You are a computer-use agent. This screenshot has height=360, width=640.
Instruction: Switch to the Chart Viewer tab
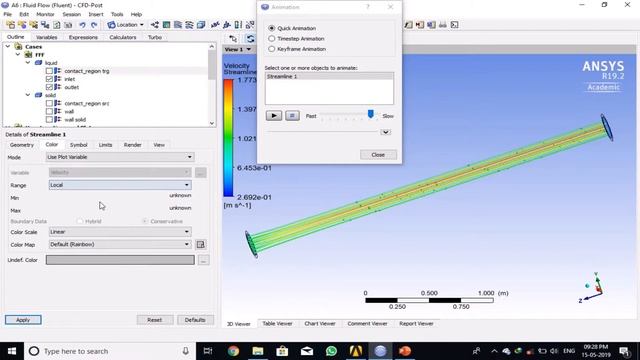320,323
